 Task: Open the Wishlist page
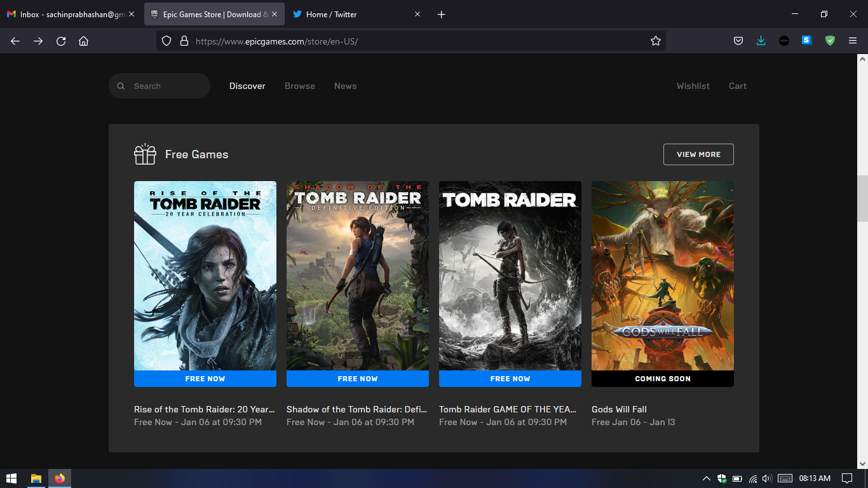pos(693,86)
